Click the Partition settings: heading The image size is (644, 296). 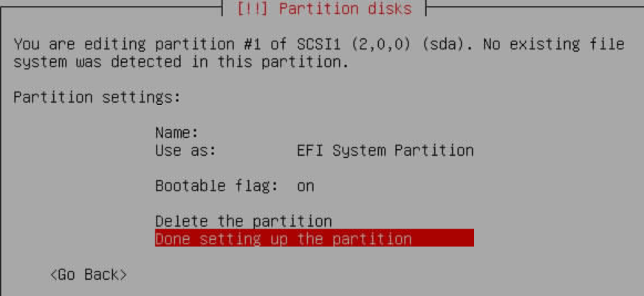[x=97, y=97]
